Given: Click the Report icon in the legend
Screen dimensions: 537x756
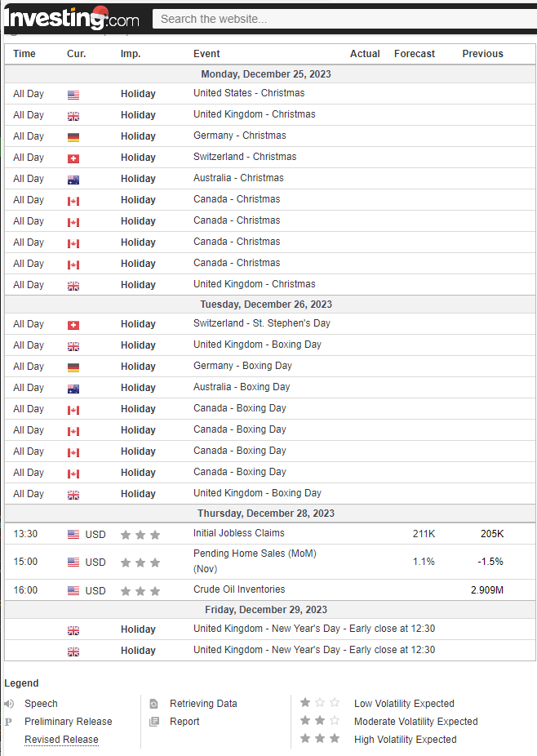Looking at the screenshot, I should (x=154, y=722).
